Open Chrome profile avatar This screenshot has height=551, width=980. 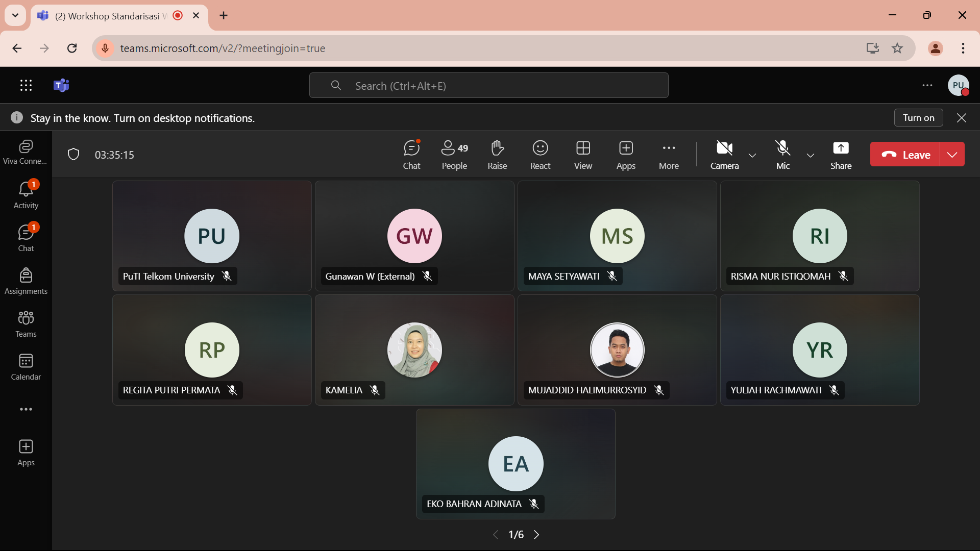click(x=936, y=48)
